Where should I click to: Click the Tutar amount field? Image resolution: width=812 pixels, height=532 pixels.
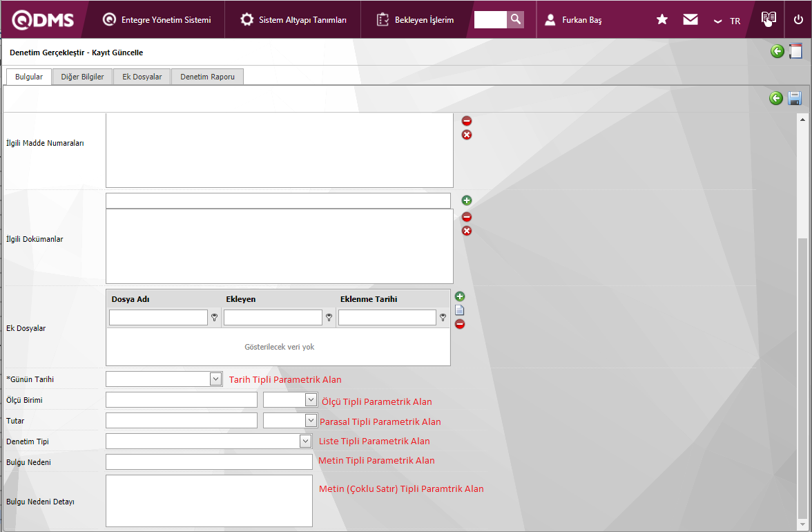[x=181, y=421]
